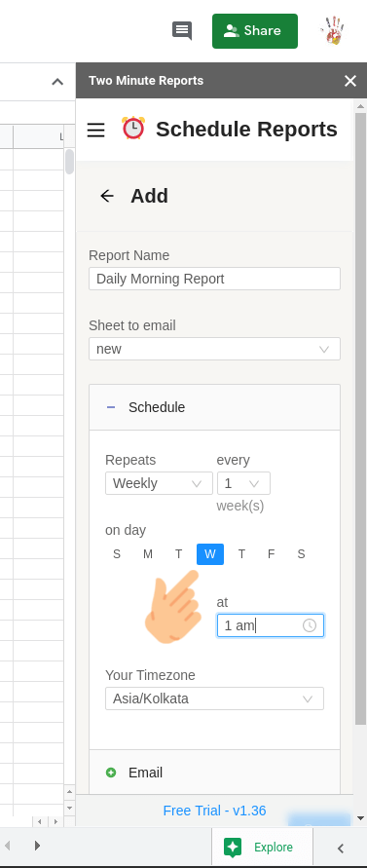This screenshot has width=367, height=868.
Task: Expand the Email section
Action: coord(214,773)
